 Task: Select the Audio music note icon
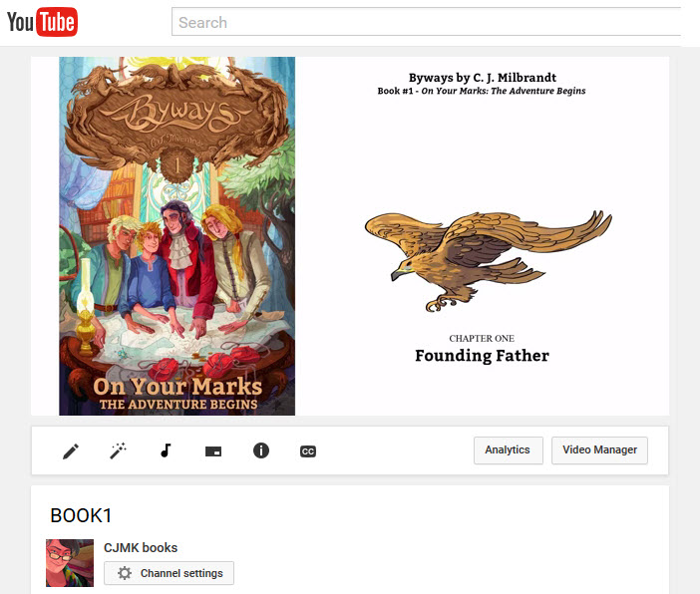click(166, 450)
